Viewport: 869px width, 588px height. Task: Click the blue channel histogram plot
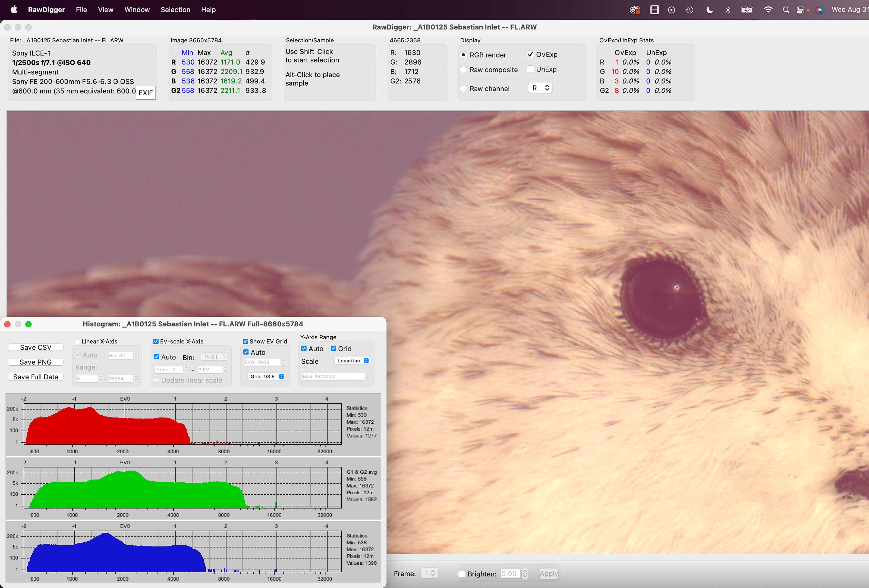tap(183, 551)
